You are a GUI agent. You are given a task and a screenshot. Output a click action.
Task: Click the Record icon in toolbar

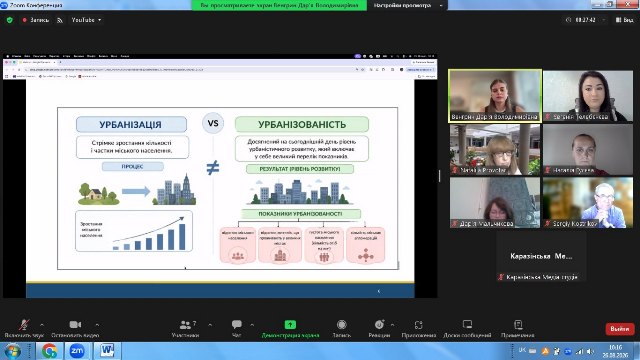coord(342,324)
